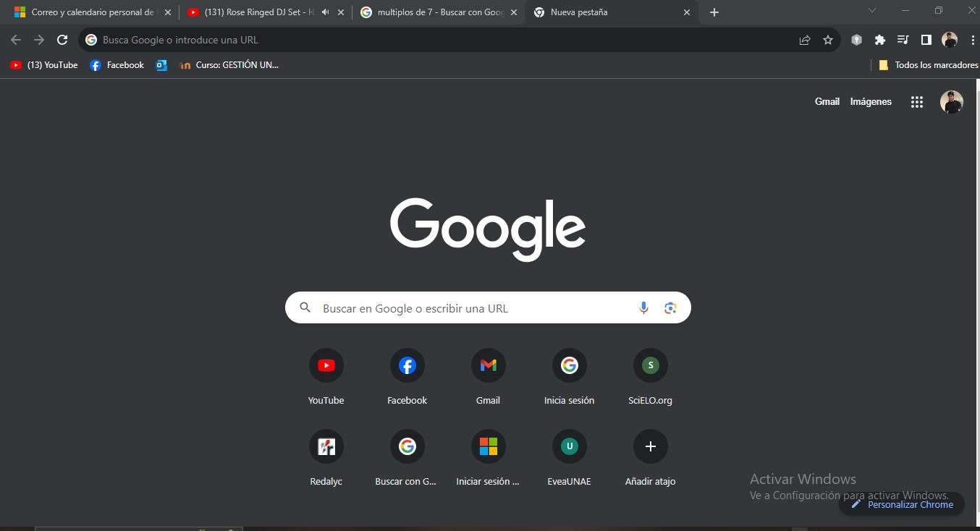Close the Correo y calendario tab
Viewport: 980px width, 531px height.
168,12
